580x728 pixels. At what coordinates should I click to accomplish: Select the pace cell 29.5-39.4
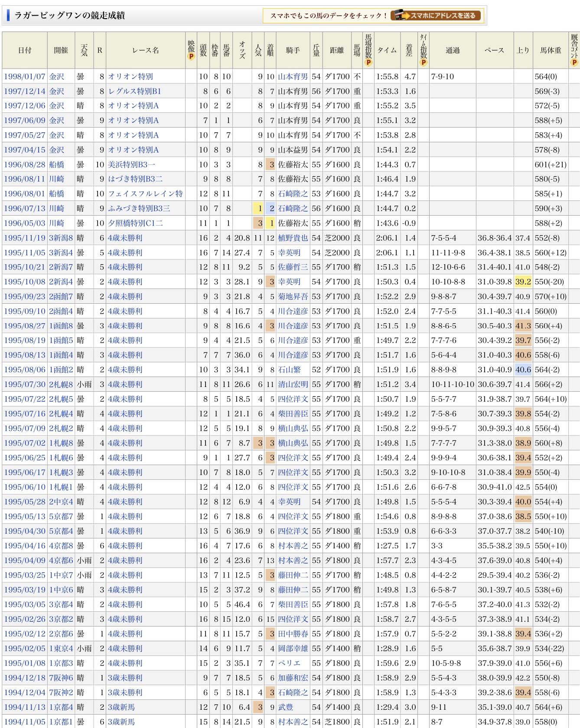pyautogui.click(x=495, y=575)
